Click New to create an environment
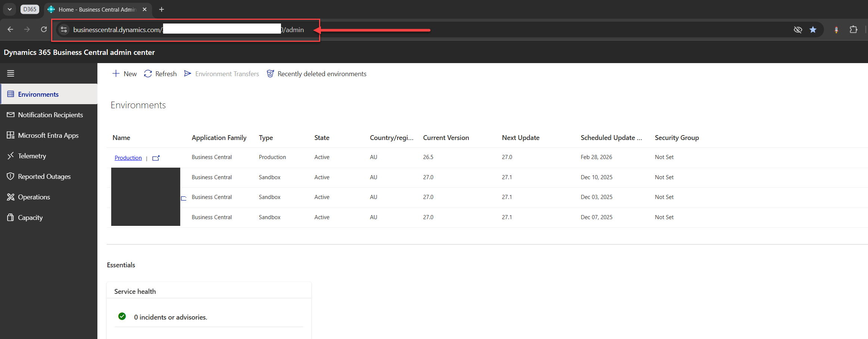The width and height of the screenshot is (868, 339). (x=125, y=74)
